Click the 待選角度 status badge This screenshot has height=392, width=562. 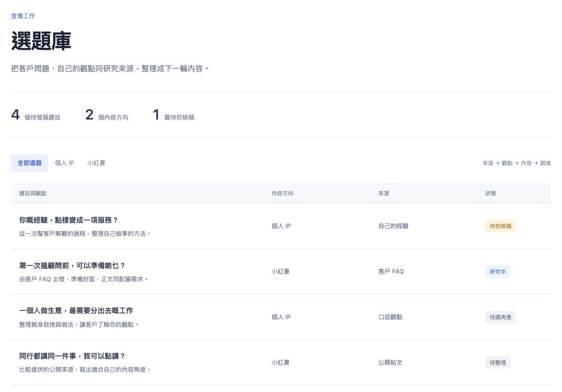click(501, 317)
